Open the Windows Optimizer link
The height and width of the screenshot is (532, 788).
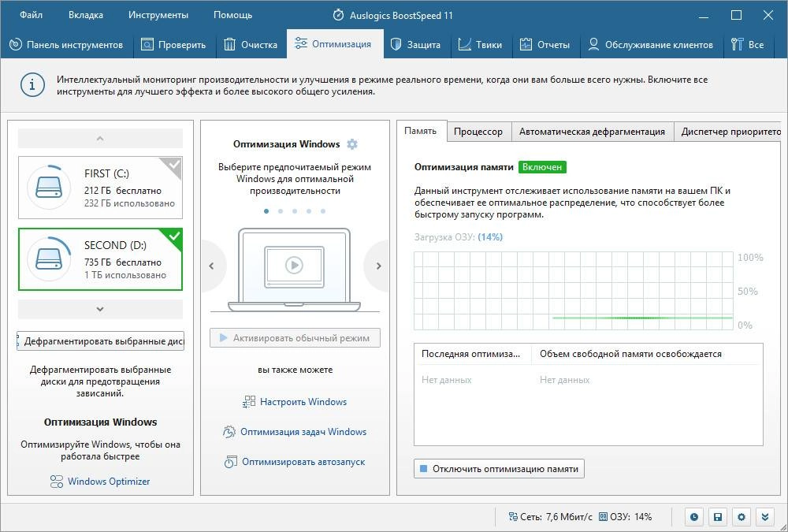point(109,482)
